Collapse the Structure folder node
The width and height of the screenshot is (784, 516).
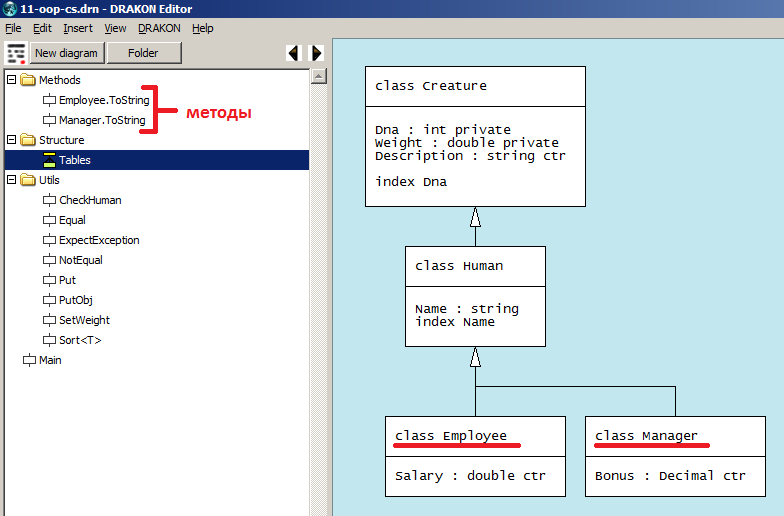click(x=11, y=140)
